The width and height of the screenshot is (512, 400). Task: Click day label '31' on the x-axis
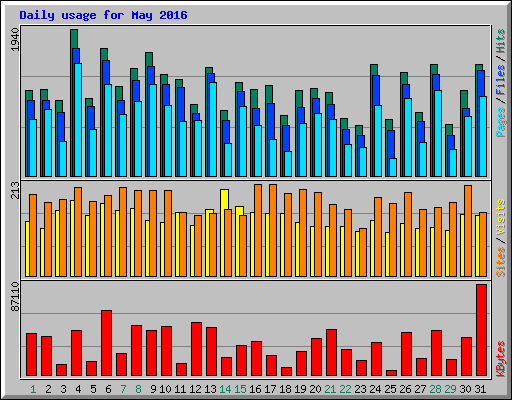(x=480, y=389)
